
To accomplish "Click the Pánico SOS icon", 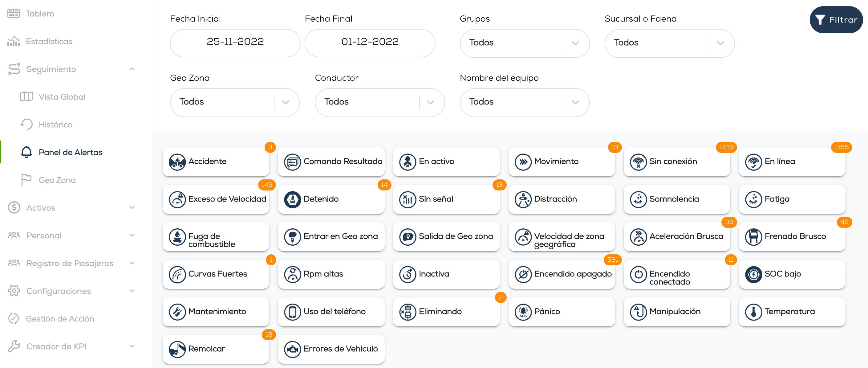I will coord(523,312).
